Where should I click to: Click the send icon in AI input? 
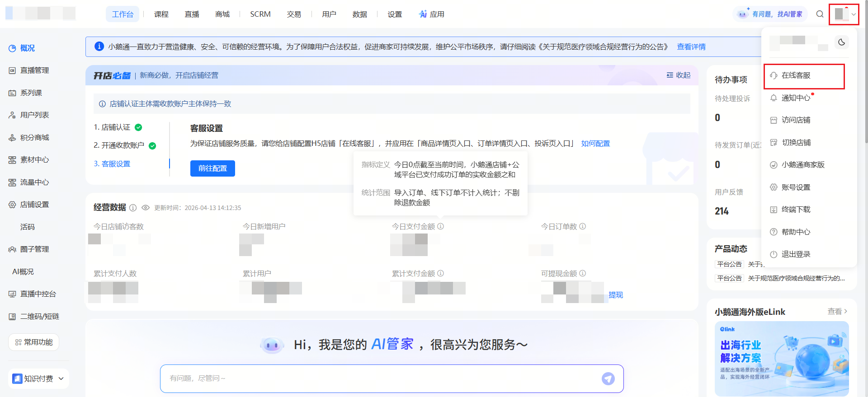click(608, 378)
